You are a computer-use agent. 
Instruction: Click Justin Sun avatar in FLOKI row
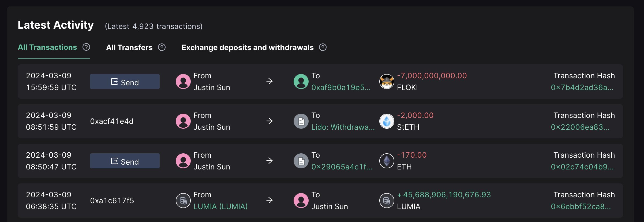coord(183,82)
